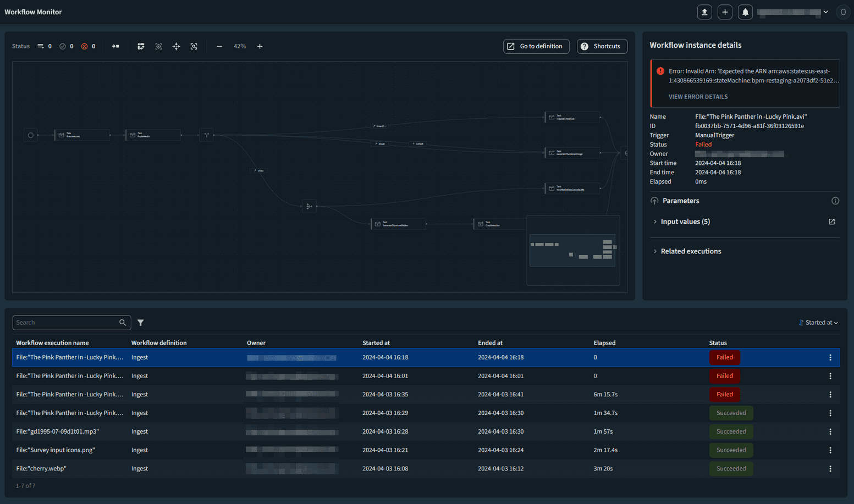Click the pan/move canvas icon
Viewport: 854px width, 504px height.
coord(176,46)
